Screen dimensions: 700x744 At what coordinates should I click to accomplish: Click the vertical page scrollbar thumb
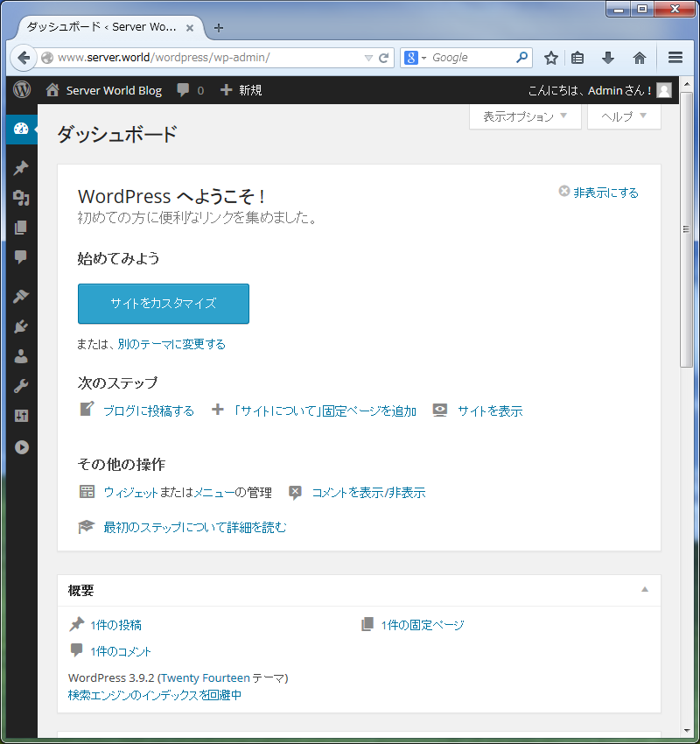686,228
